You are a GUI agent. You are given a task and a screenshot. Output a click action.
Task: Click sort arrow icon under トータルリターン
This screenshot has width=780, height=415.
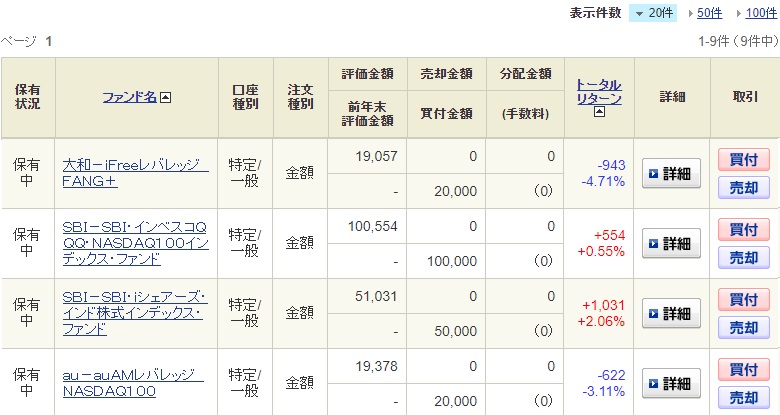[599, 112]
